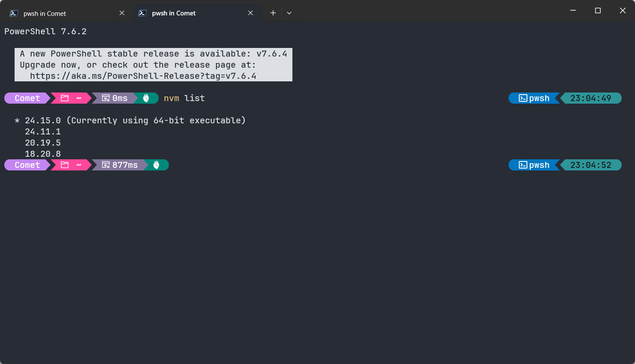This screenshot has width=635, height=364.
Task: Click the '0ms' execution time
Action: tap(120, 98)
